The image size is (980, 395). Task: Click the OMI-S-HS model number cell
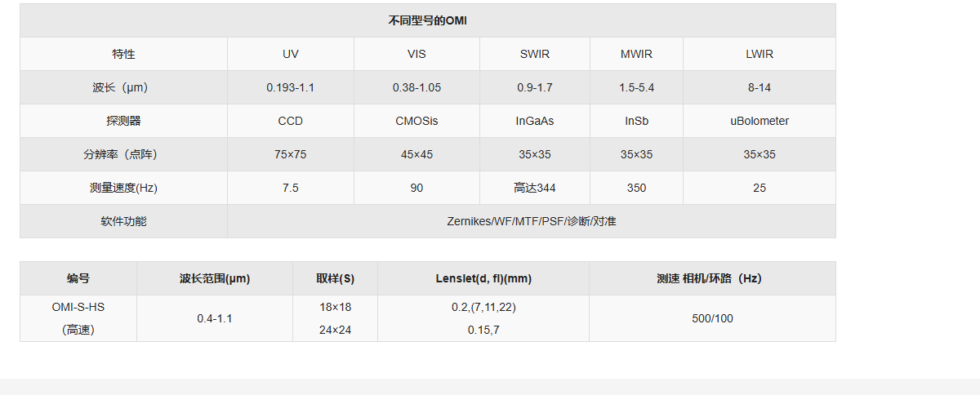coord(78,308)
